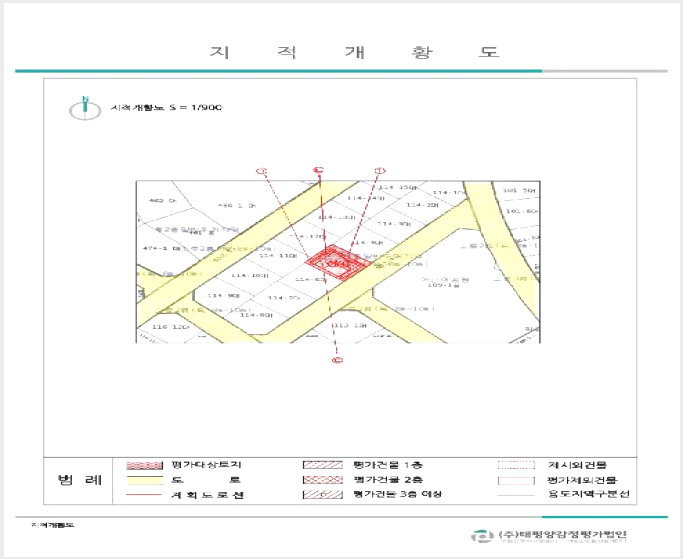Select the scale text S = 1/900
Screen dimensions: 683x559
click(x=196, y=107)
